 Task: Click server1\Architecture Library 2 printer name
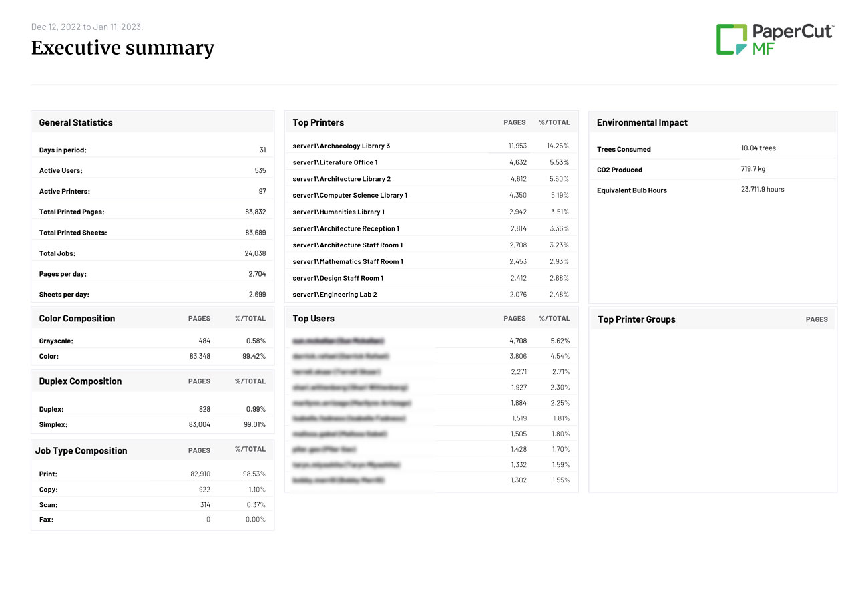342,179
